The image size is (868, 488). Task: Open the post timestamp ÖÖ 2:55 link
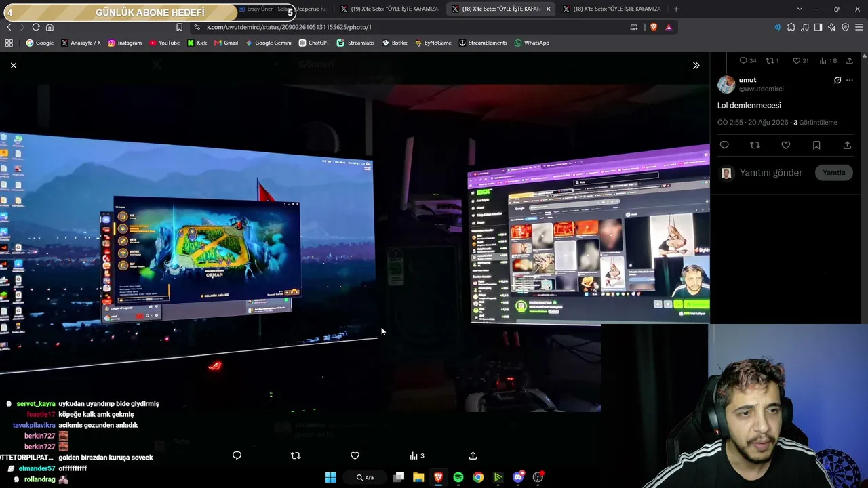point(753,123)
